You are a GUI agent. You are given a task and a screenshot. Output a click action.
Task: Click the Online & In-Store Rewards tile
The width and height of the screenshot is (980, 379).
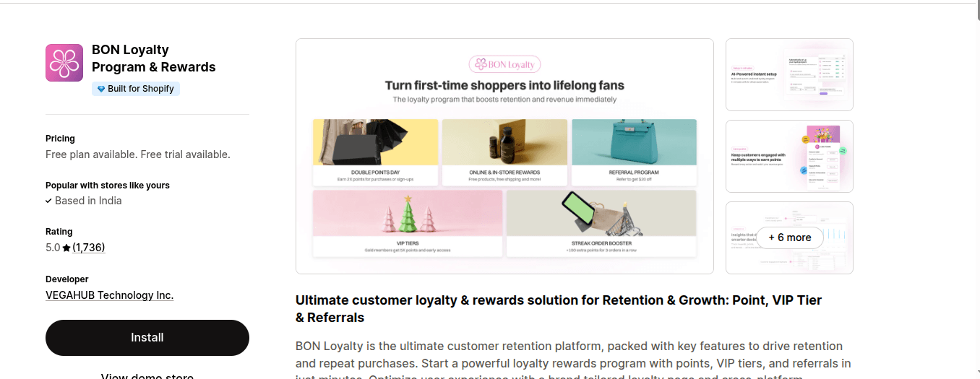point(504,152)
